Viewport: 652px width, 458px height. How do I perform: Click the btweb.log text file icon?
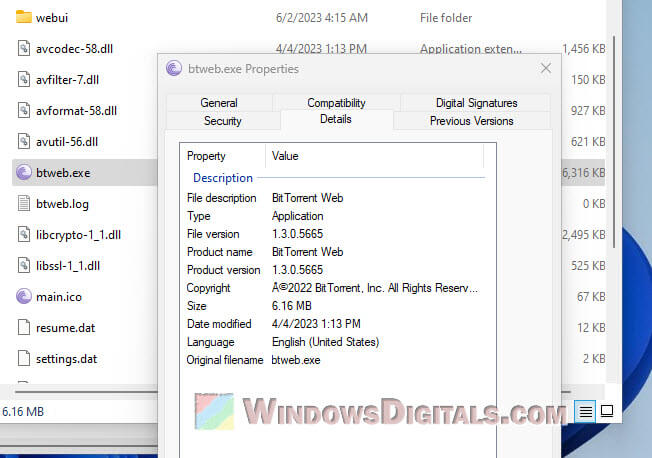[24, 203]
